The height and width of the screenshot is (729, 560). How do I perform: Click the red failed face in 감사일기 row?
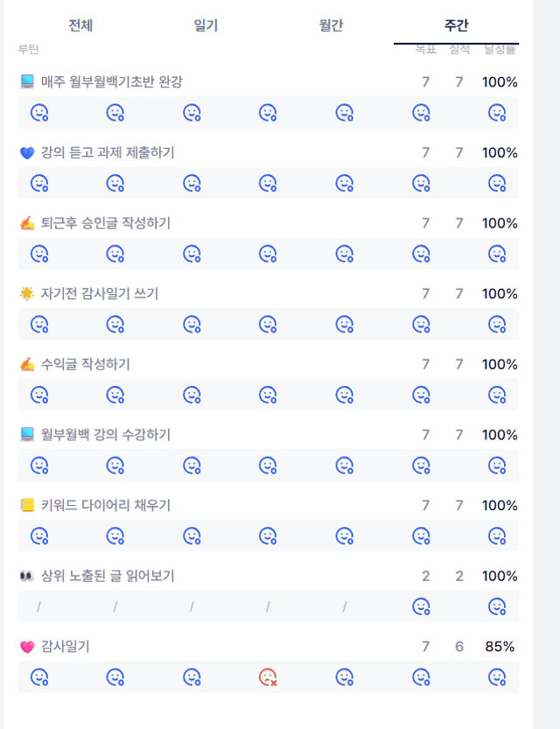pyautogui.click(x=268, y=677)
